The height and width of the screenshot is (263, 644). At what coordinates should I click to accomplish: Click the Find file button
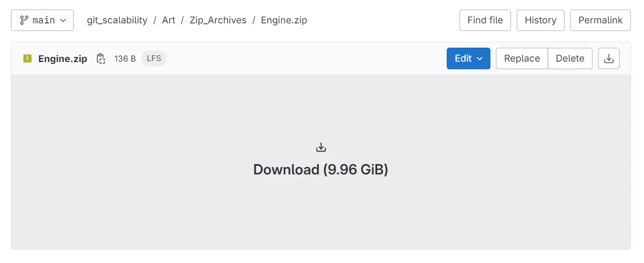485,20
